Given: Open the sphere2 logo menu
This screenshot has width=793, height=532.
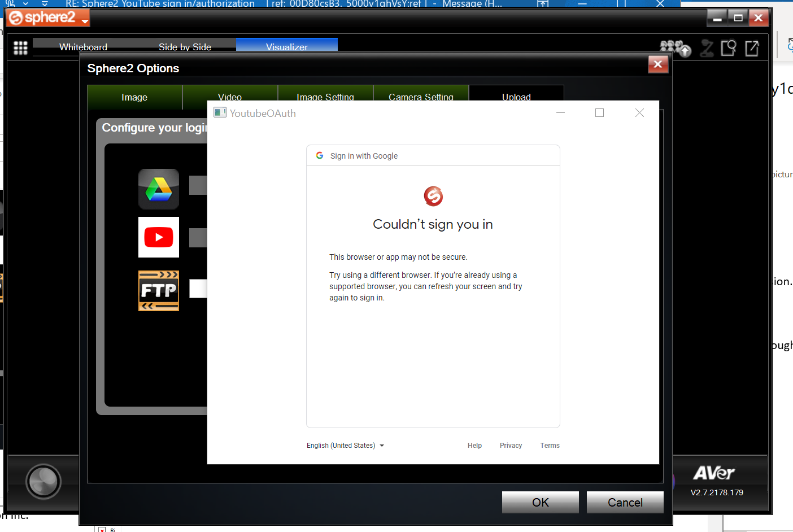Looking at the screenshot, I should pos(48,18).
